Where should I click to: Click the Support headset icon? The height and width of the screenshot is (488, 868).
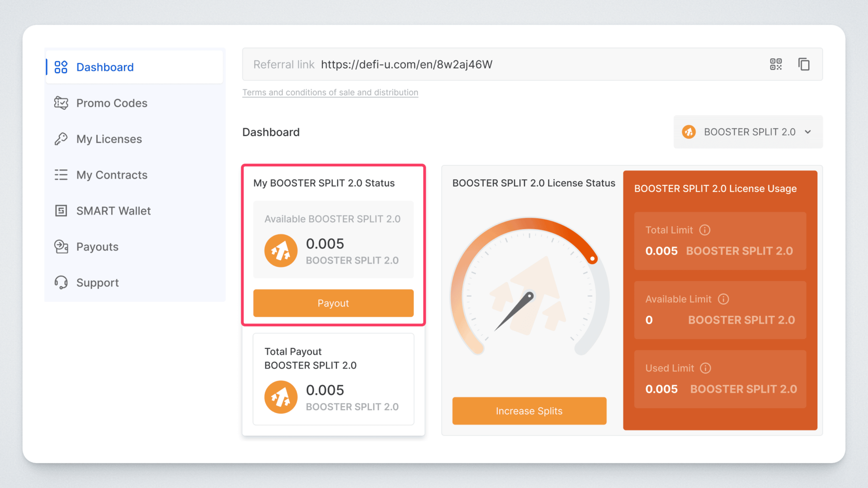(61, 282)
